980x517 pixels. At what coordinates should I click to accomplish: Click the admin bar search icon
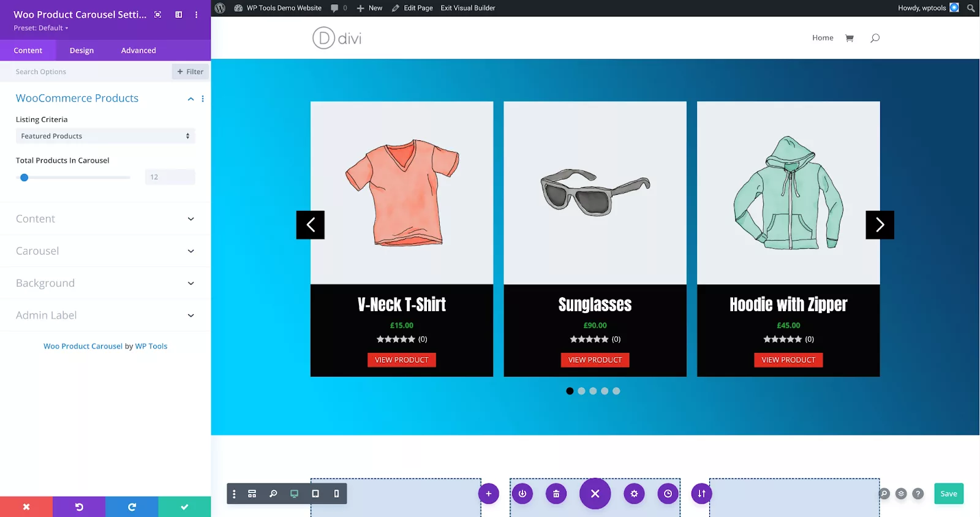point(971,8)
